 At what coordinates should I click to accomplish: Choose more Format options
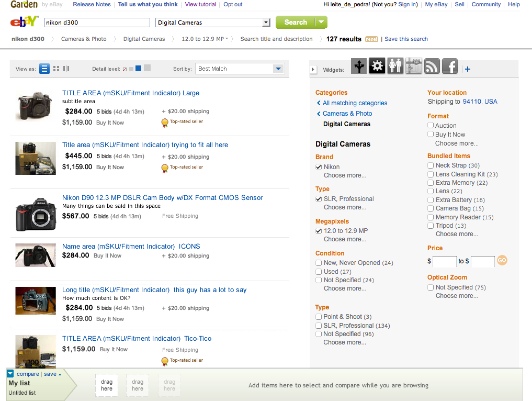click(457, 143)
